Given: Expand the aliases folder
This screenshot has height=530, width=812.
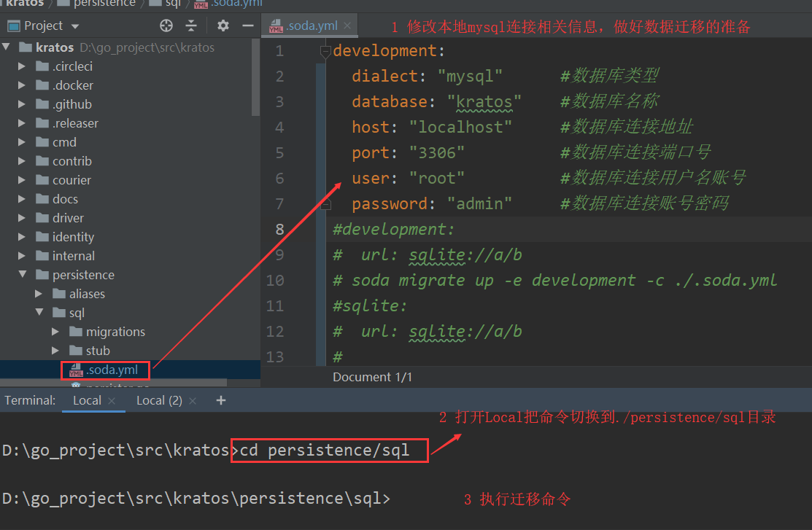Looking at the screenshot, I should (x=39, y=294).
